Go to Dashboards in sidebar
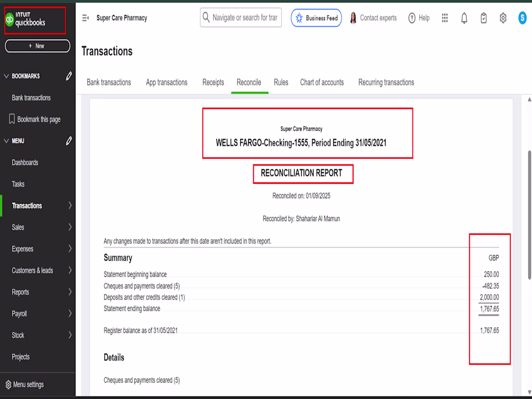532x399 pixels. [25, 163]
